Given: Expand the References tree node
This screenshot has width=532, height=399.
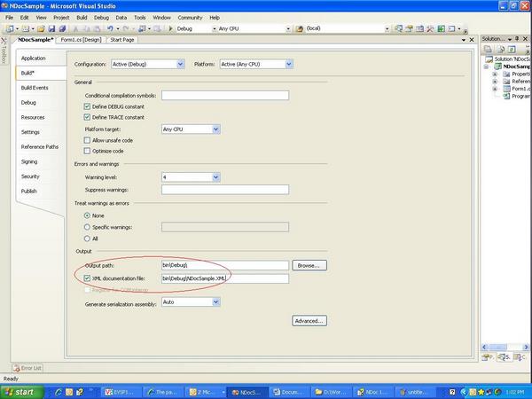Looking at the screenshot, I should pyautogui.click(x=495, y=82).
